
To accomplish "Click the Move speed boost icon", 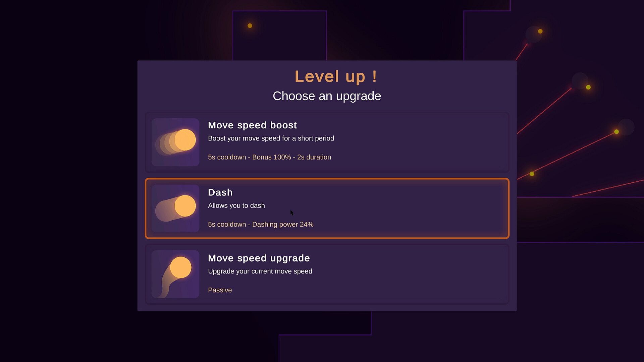I will (x=175, y=142).
